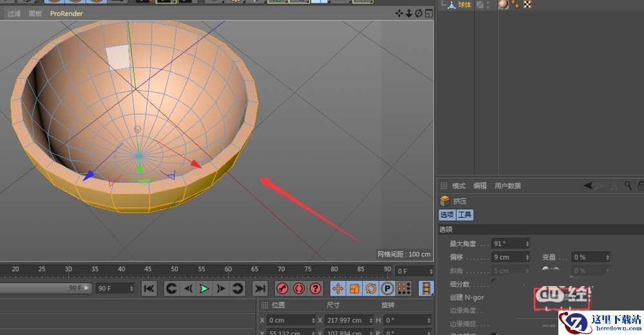Toggle autokeying red circular icon
Screen dimensions: 644x335
pyautogui.click(x=299, y=289)
